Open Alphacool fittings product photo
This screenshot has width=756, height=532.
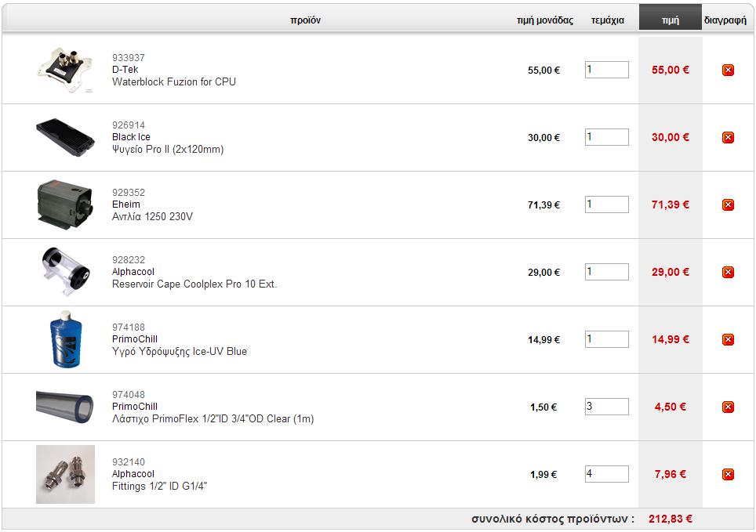(65, 475)
